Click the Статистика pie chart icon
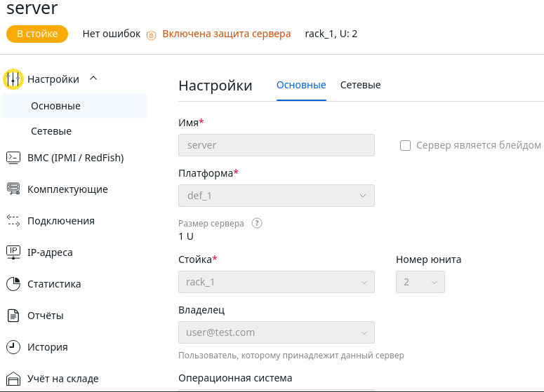 pos(13,284)
